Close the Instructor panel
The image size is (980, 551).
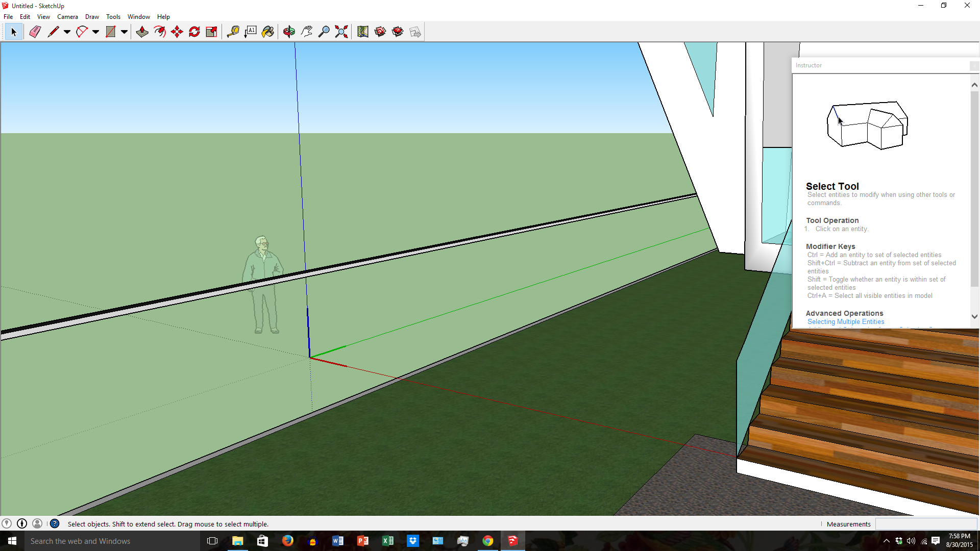click(974, 65)
